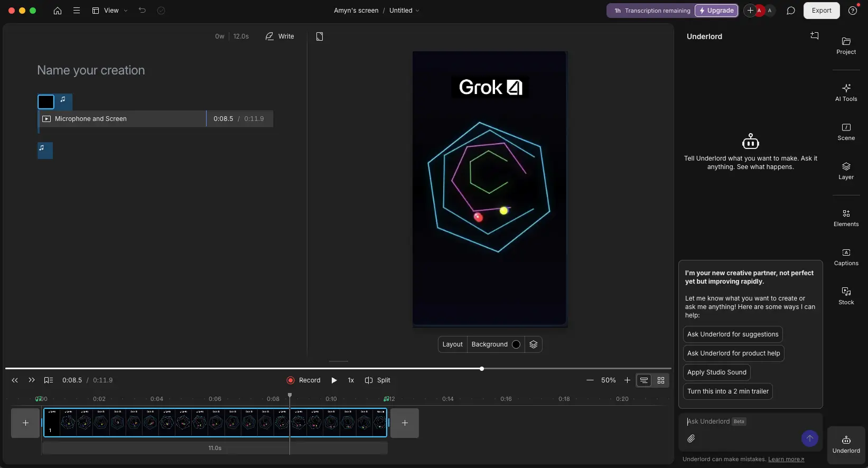Play the composition
868x468 pixels.
334,380
